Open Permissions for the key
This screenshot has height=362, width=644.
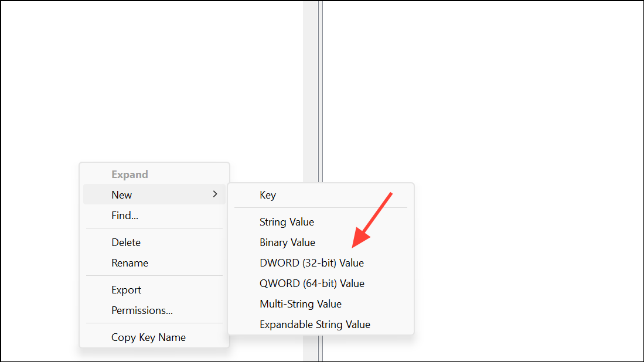pyautogui.click(x=142, y=310)
